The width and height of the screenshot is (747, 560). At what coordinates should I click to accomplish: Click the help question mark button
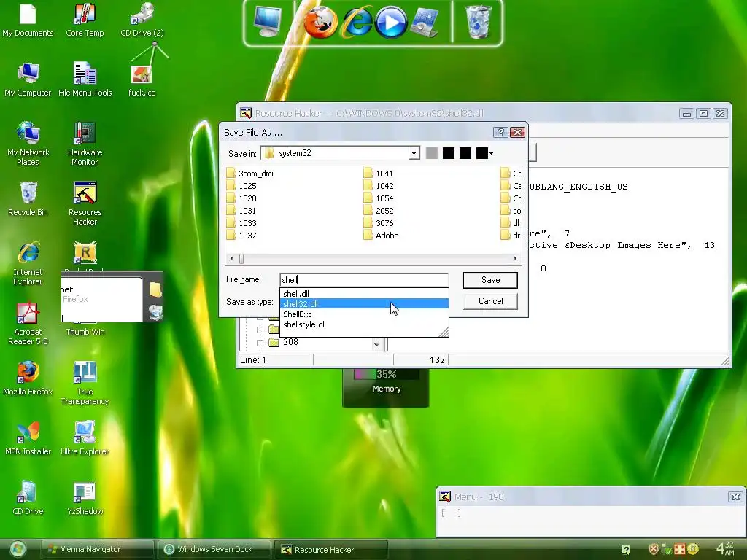(500, 133)
